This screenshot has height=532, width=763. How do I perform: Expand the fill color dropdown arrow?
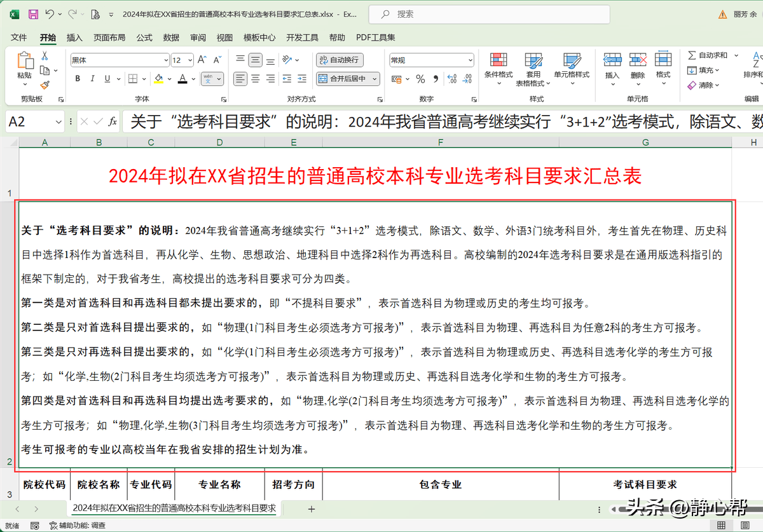(x=169, y=79)
